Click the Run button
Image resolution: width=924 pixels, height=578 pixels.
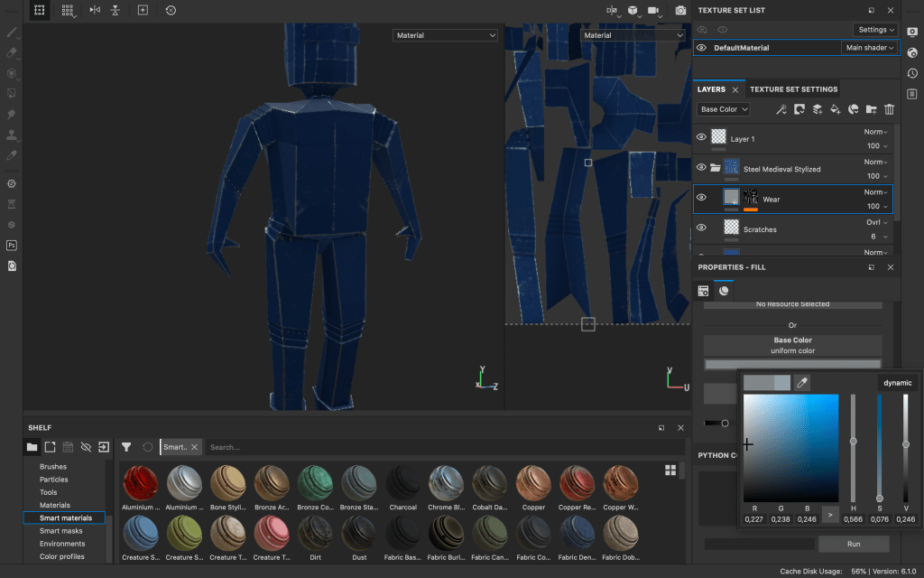click(x=853, y=545)
